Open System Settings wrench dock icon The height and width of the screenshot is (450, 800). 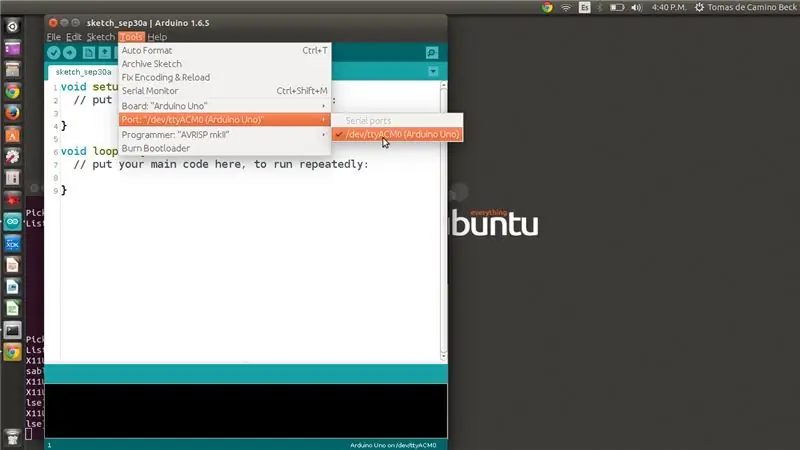coord(12,156)
